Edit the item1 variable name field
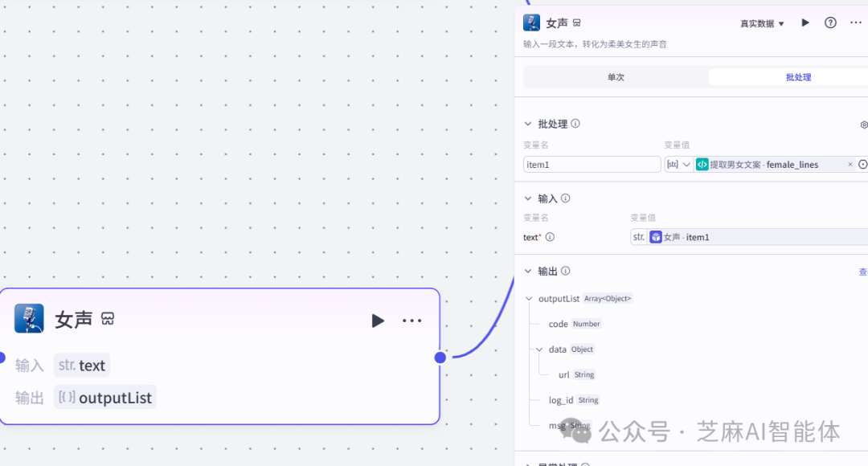The width and height of the screenshot is (868, 466). click(x=592, y=165)
